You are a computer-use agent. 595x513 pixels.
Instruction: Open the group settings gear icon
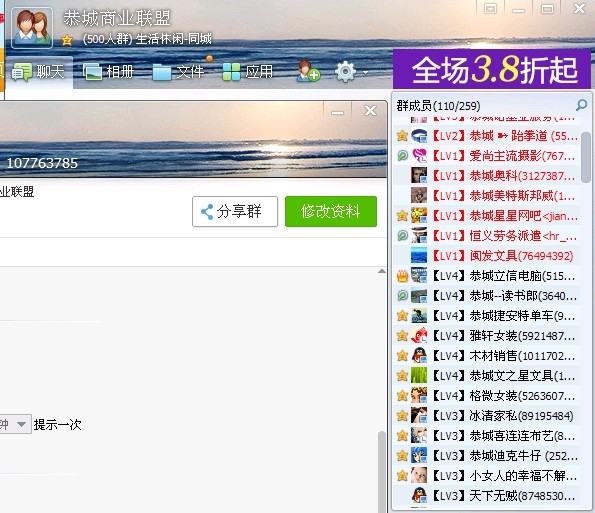[345, 72]
